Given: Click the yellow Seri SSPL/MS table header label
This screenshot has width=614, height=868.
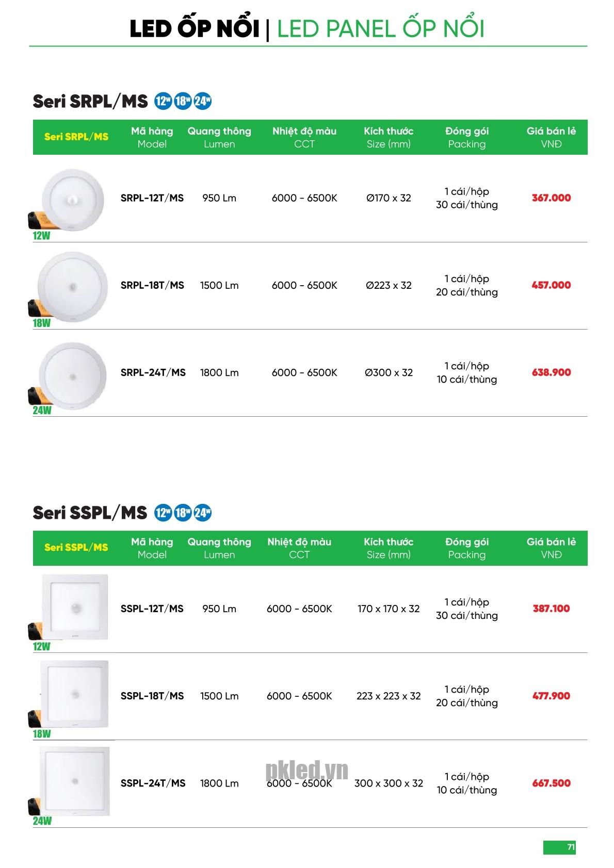Looking at the screenshot, I should (x=76, y=548).
